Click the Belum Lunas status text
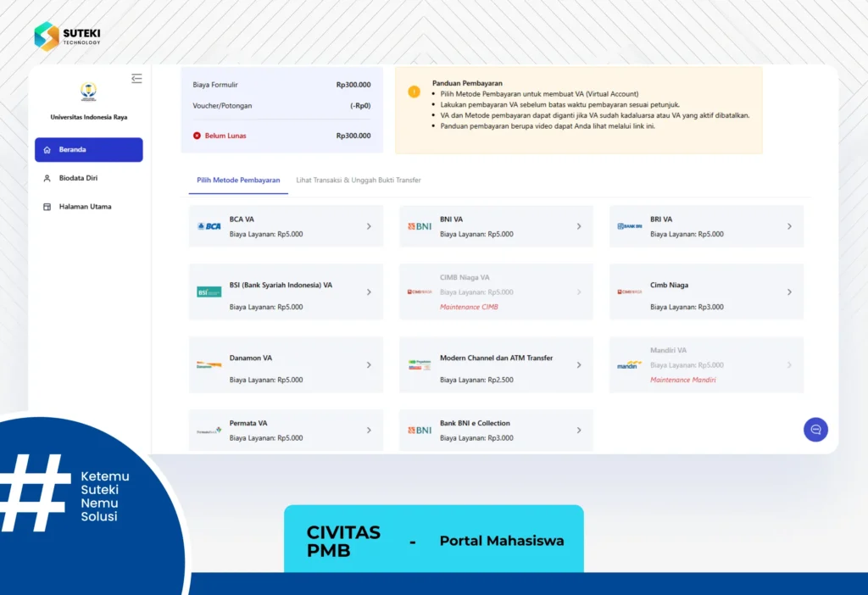This screenshot has width=868, height=595. coord(225,136)
